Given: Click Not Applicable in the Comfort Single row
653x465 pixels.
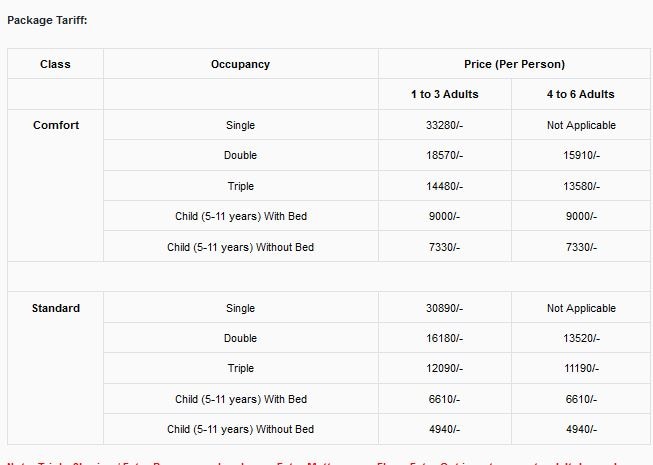Looking at the screenshot, I should coord(581,125).
